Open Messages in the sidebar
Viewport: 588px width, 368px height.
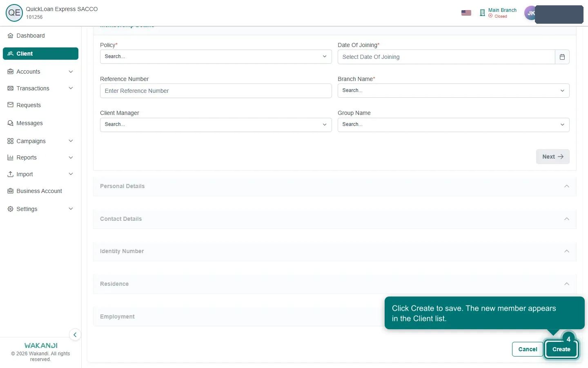40,123
